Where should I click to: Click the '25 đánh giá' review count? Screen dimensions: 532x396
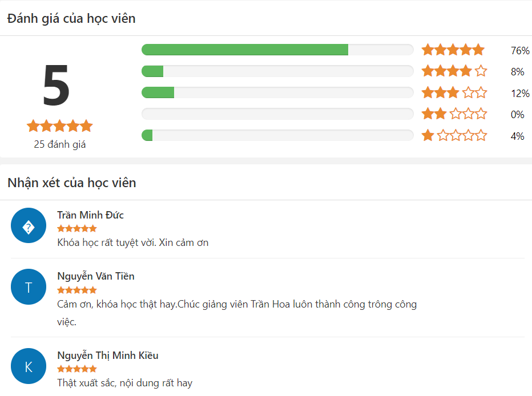(x=59, y=144)
